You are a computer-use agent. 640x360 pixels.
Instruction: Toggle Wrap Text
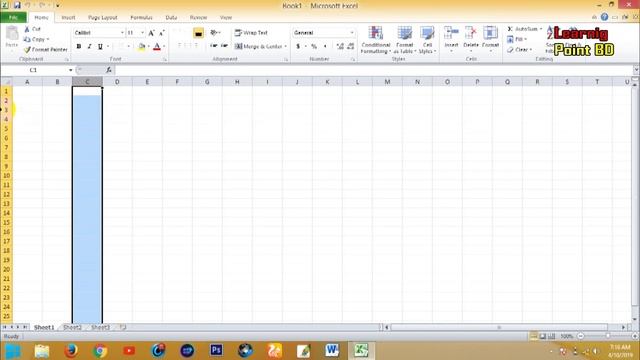(x=251, y=33)
